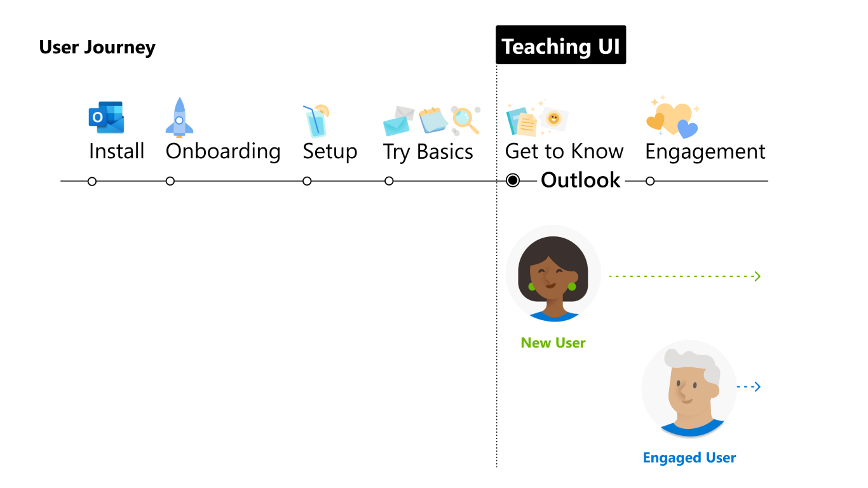Click the Engaged User avatar
This screenshot has height=488, width=868.
[689, 389]
